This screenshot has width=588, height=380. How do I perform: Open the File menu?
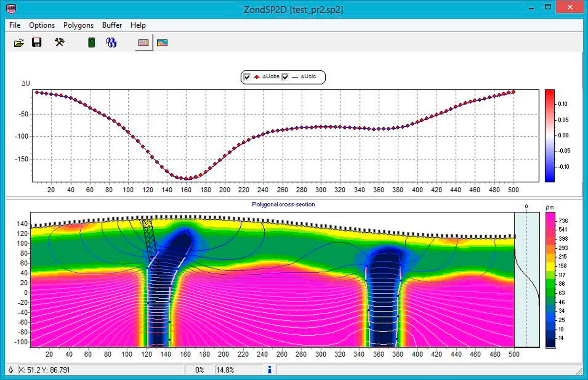pyautogui.click(x=15, y=25)
